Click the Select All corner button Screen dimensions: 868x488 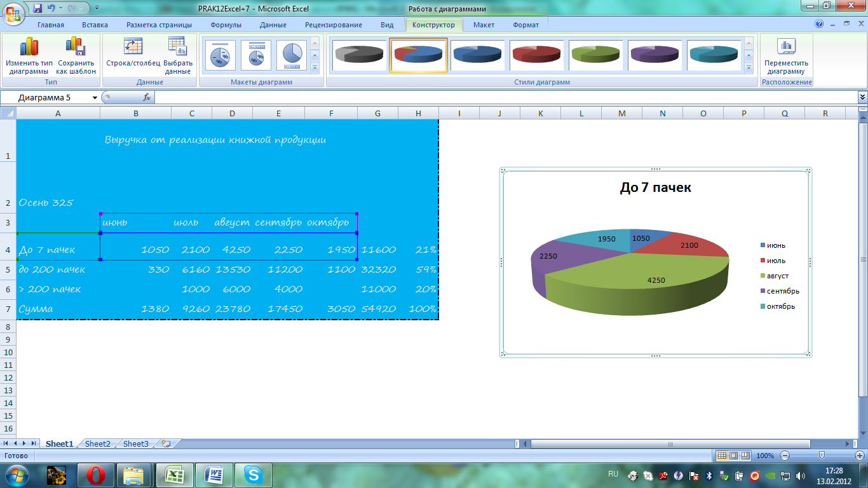click(x=8, y=113)
